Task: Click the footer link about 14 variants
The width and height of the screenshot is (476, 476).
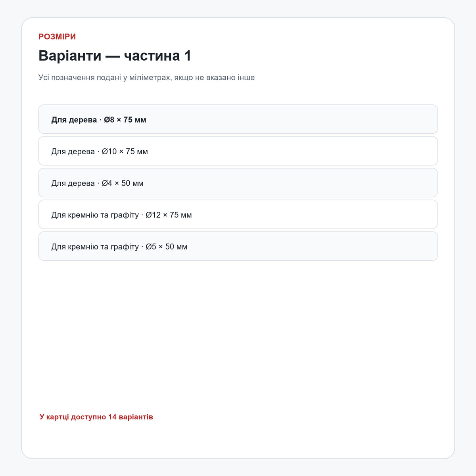Action: click(x=96, y=417)
